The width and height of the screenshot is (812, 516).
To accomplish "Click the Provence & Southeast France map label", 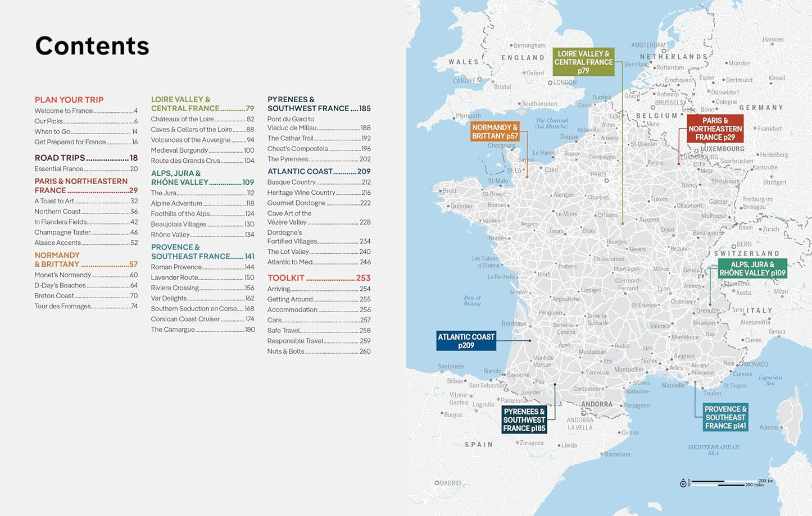I will coord(725,417).
